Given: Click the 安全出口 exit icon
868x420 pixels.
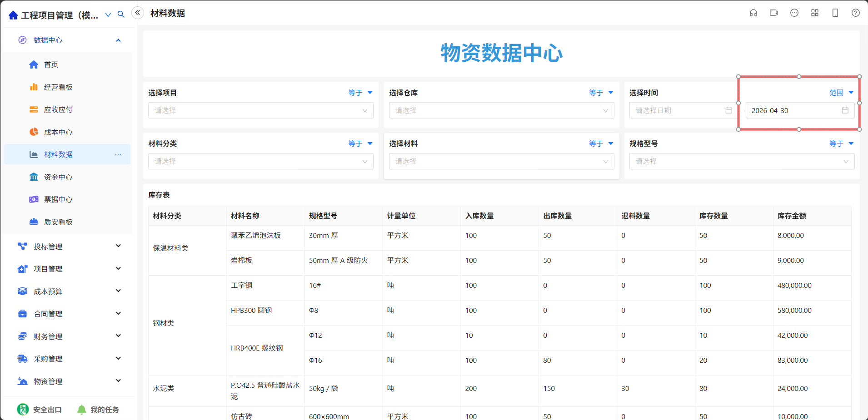Looking at the screenshot, I should pos(23,410).
